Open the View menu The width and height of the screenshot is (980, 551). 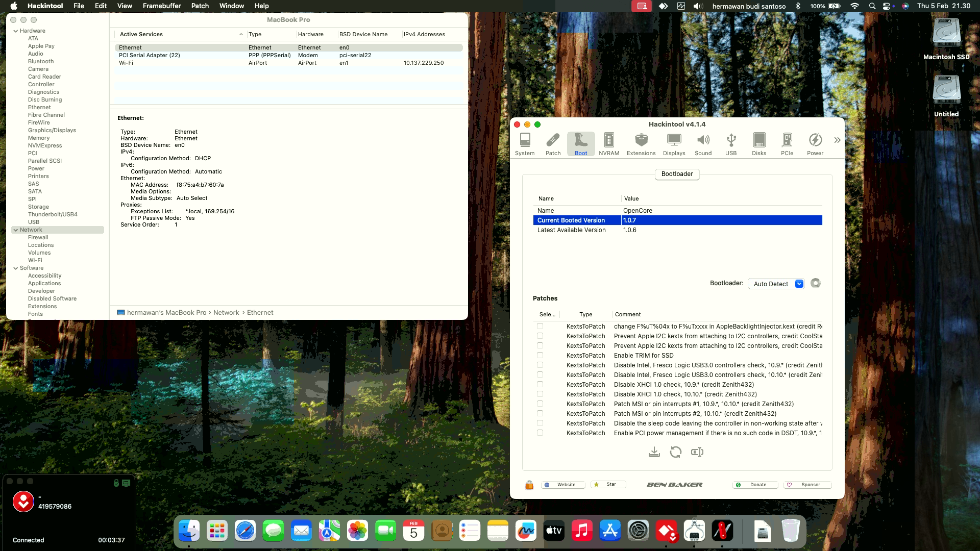coord(125,6)
